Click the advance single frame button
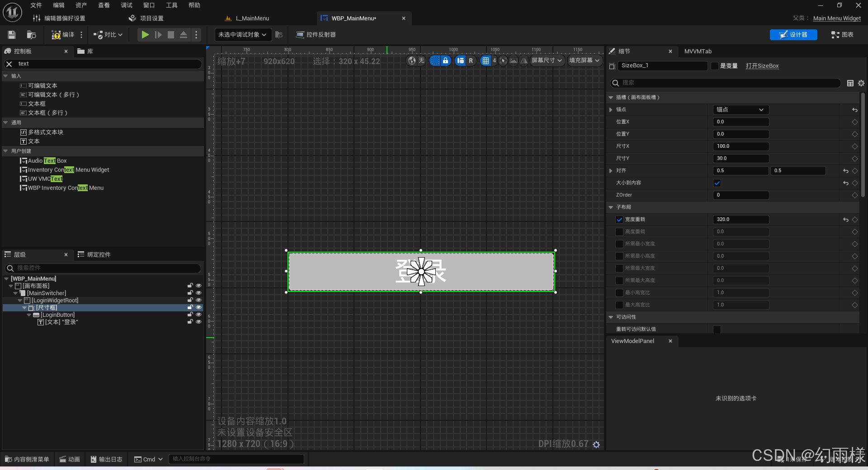The width and height of the screenshot is (868, 470). (158, 35)
